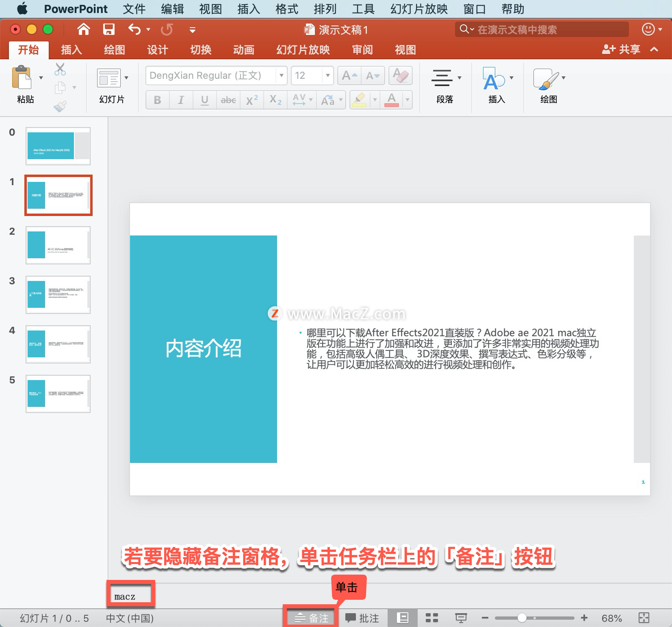Expand the New Slide layout dropdown
Screen dimensions: 672x627
coord(126,78)
